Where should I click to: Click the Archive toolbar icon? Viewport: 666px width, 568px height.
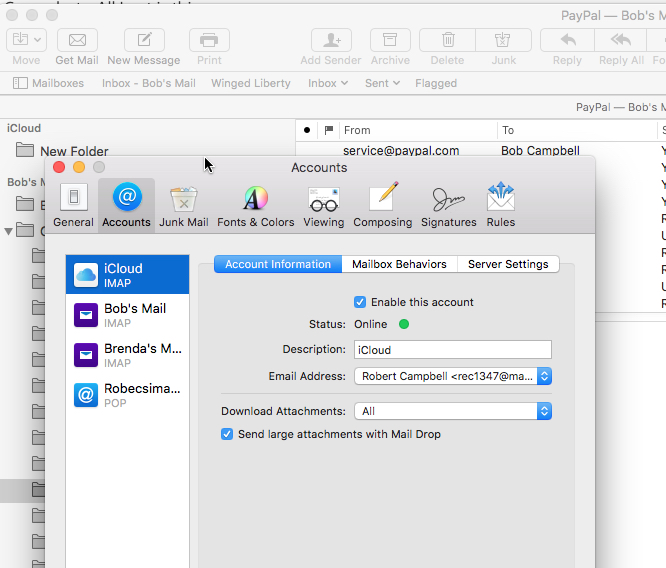coord(390,40)
